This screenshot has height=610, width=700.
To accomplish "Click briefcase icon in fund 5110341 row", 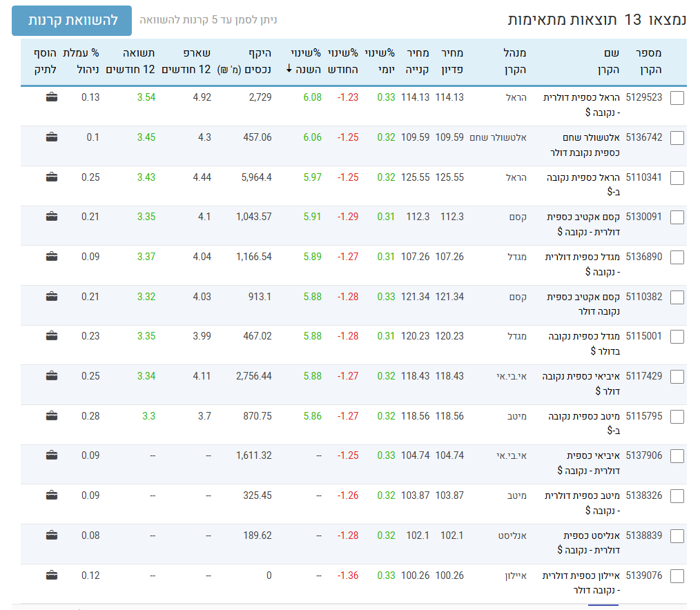I will [51, 177].
